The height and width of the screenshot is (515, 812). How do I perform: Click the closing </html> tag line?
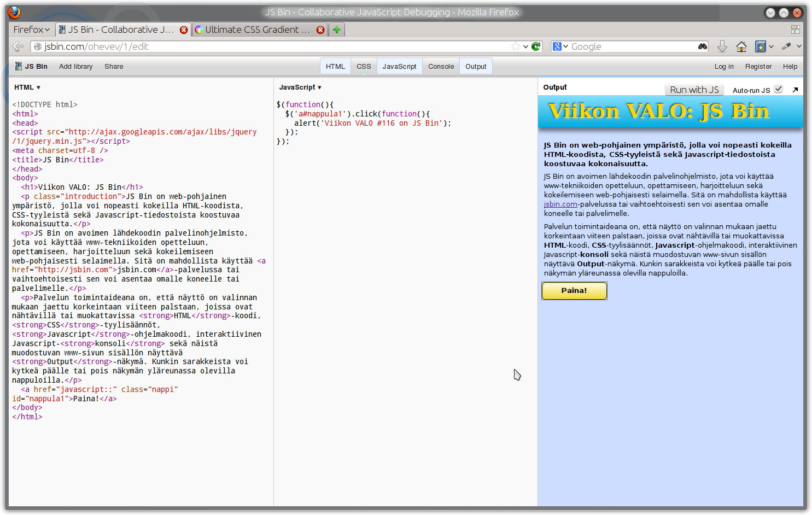pos(27,417)
